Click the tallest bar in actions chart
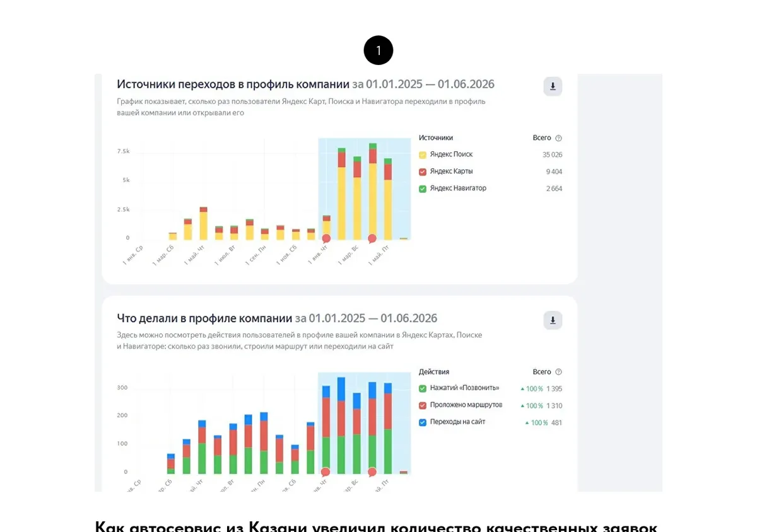Screen dimensions: 757x532 [341, 425]
